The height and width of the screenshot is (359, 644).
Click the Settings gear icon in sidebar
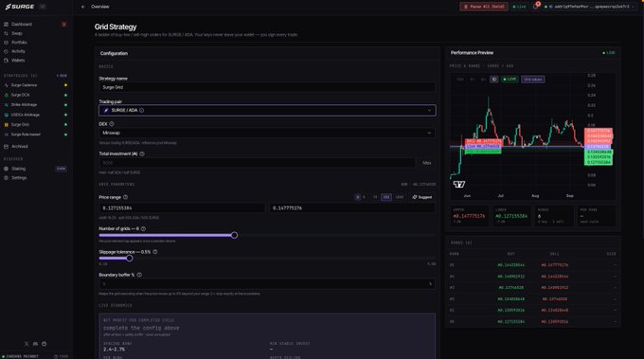(x=7, y=178)
